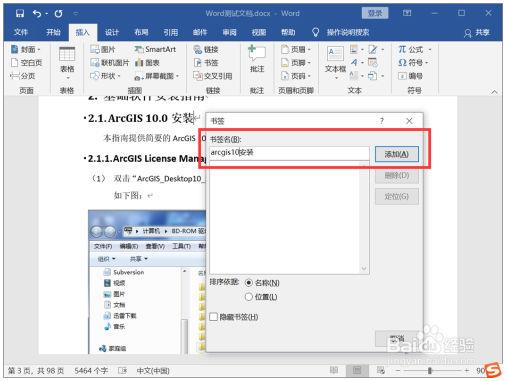Image resolution: width=506 pixels, height=381 pixels.
Task: Select the 名称(N) sort radio button
Action: point(248,283)
